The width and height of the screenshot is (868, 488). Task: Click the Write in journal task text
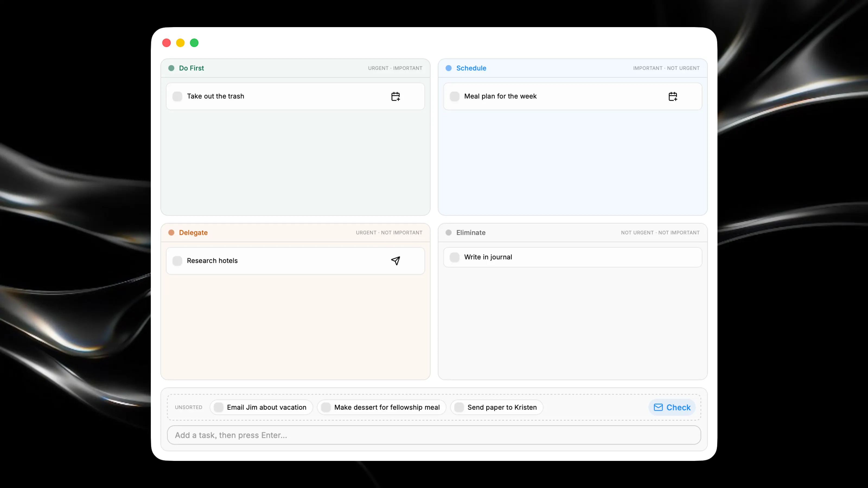click(488, 257)
